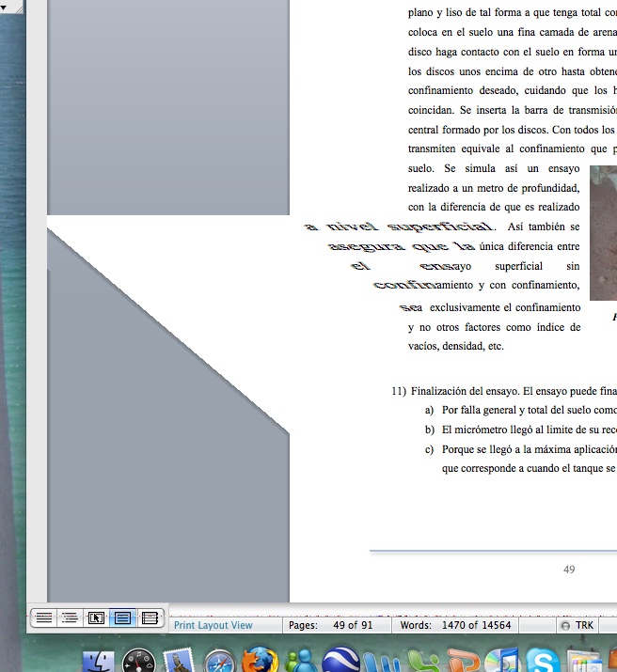Click the line 'realizado a un metro de profundidad'
The image size is (617, 672).
[494, 188]
